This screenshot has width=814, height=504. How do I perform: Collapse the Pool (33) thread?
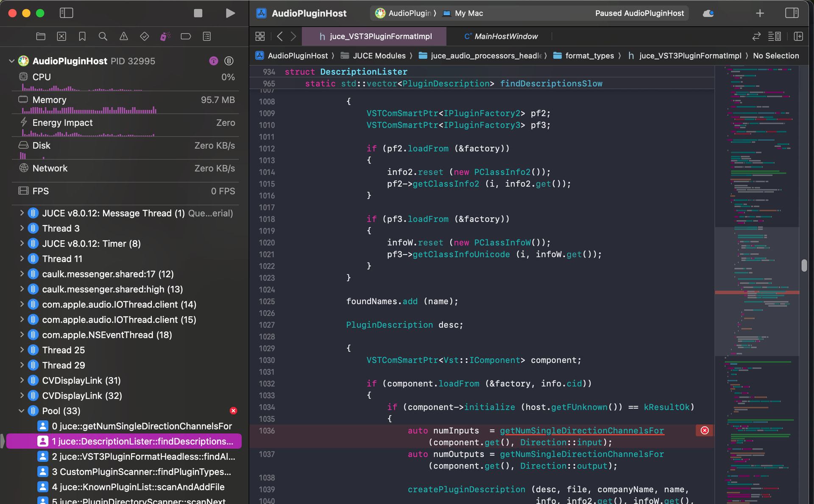[22, 411]
